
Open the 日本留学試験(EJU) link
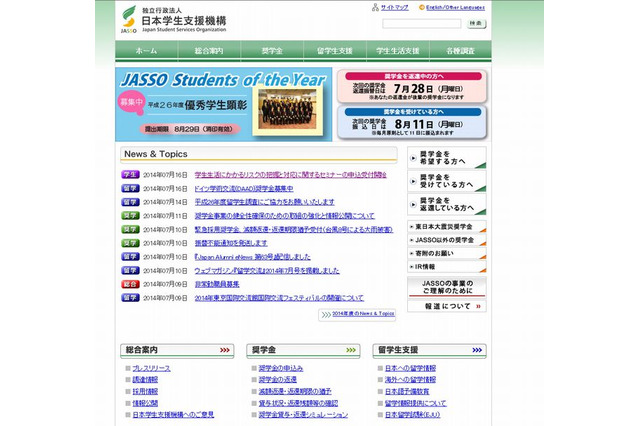413,415
